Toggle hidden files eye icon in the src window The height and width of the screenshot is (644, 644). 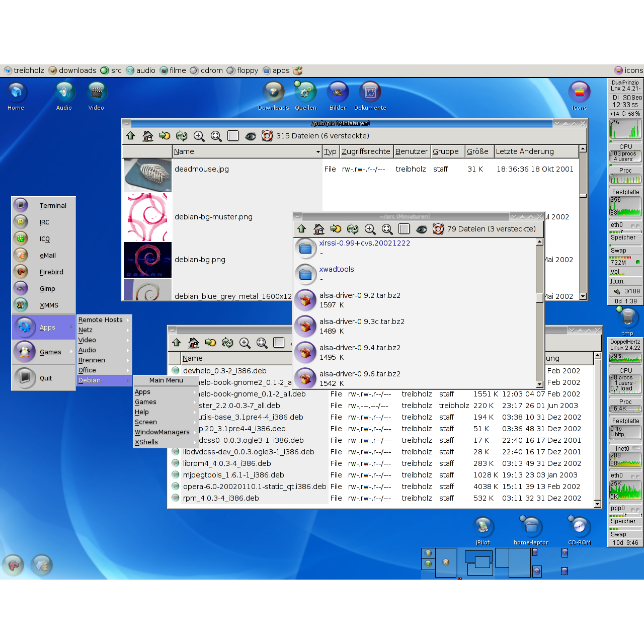[422, 229]
